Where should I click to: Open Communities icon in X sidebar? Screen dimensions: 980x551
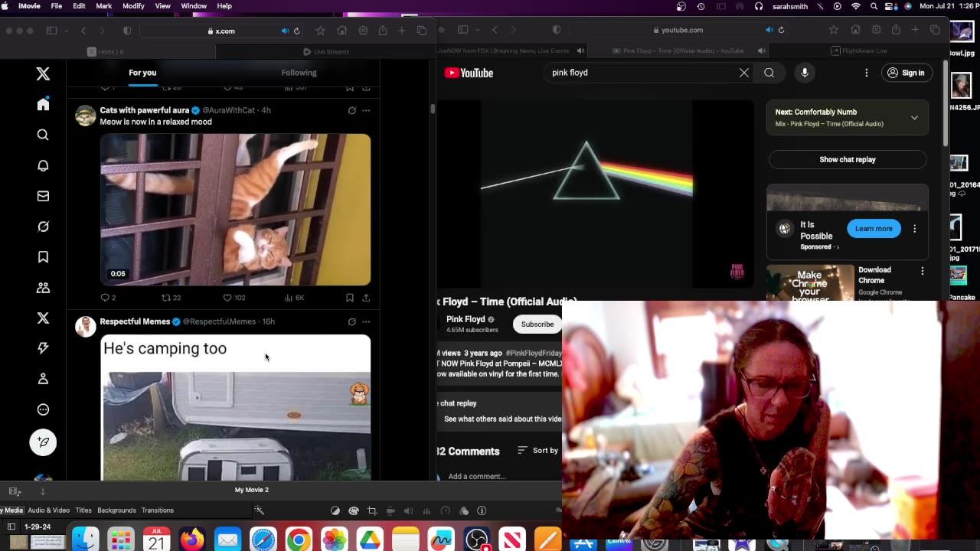(x=43, y=288)
